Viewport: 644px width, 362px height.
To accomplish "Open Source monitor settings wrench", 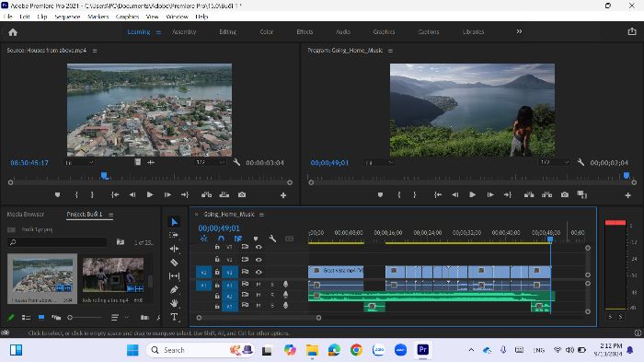I will [236, 162].
